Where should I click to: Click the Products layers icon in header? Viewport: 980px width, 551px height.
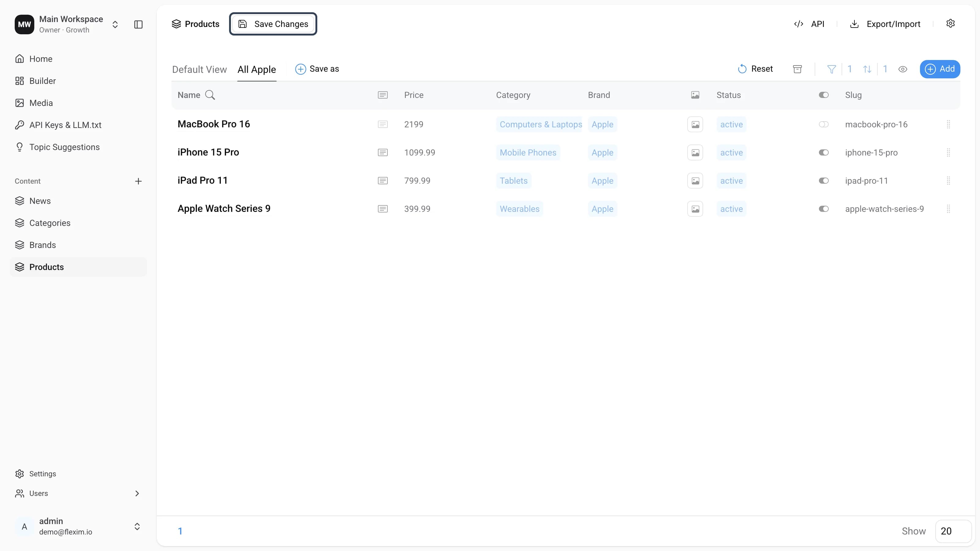click(176, 24)
